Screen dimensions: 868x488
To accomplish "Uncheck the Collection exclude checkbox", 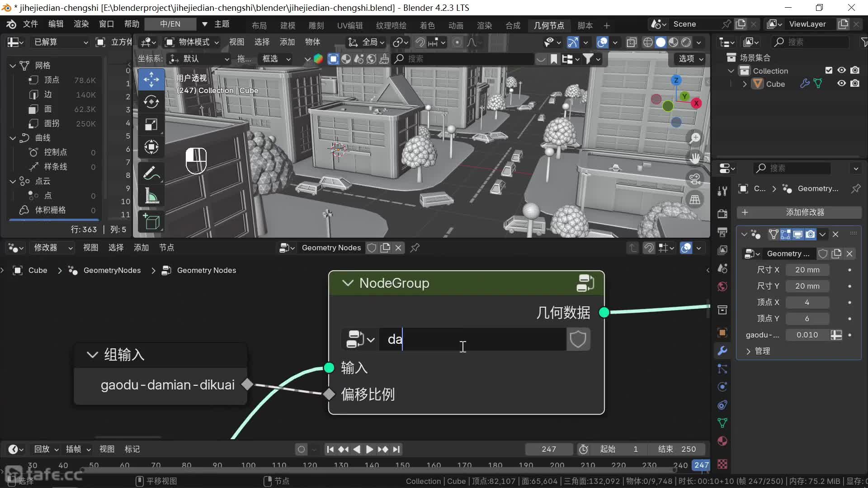I will [x=829, y=70].
